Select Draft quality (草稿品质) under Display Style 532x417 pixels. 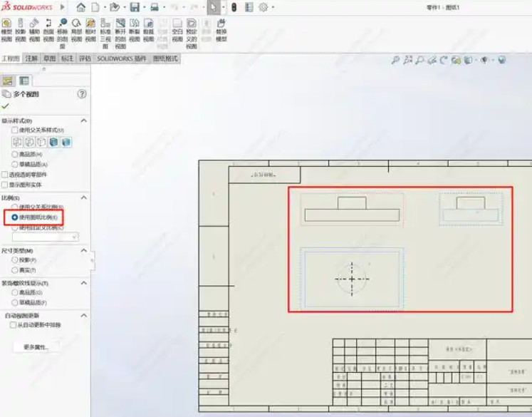click(x=14, y=165)
